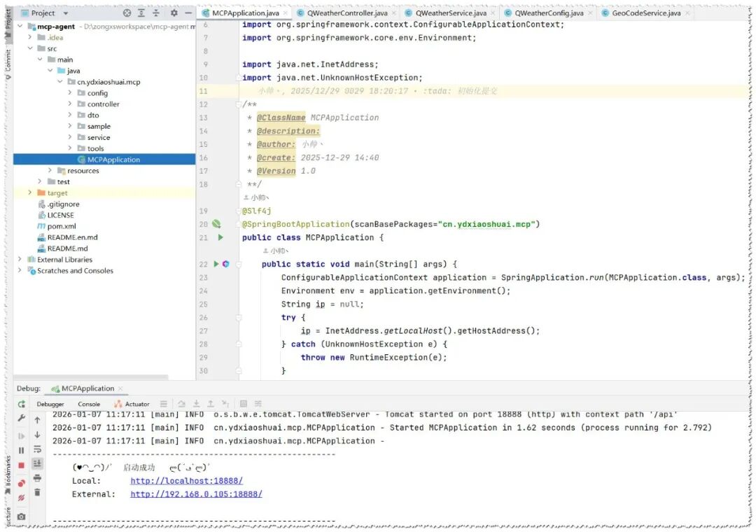Close MCPApplication debug session tab

pyautogui.click(x=120, y=388)
